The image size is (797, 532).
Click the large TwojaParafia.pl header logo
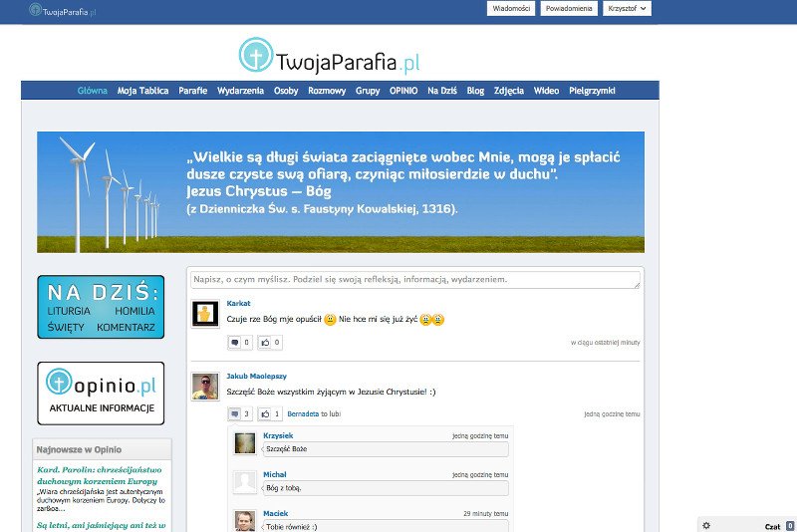pyautogui.click(x=330, y=55)
